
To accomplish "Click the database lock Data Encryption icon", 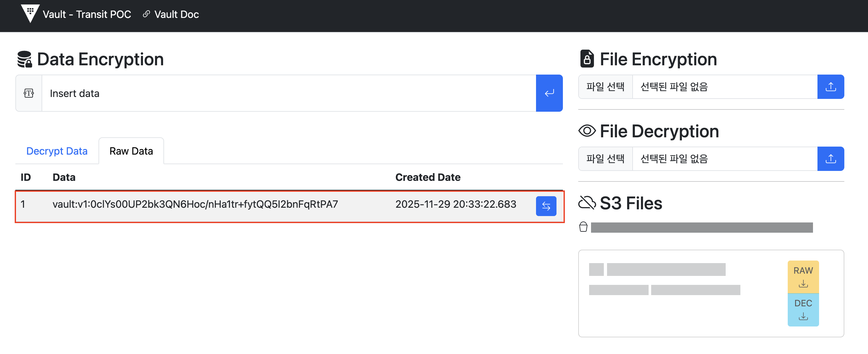I will [25, 59].
